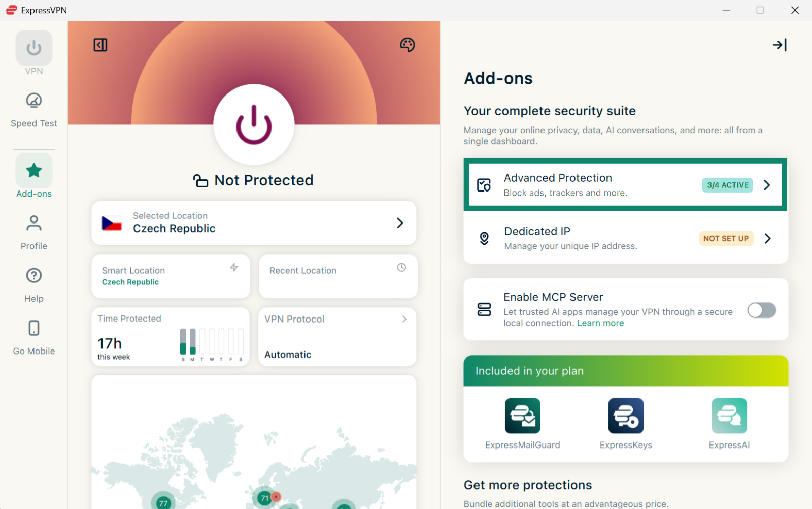Expand the Selected Location chevron
The image size is (812, 509).
[x=400, y=223]
